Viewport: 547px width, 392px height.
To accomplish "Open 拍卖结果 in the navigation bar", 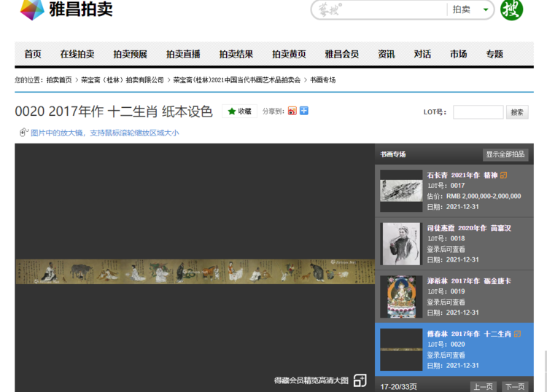I will 236,54.
